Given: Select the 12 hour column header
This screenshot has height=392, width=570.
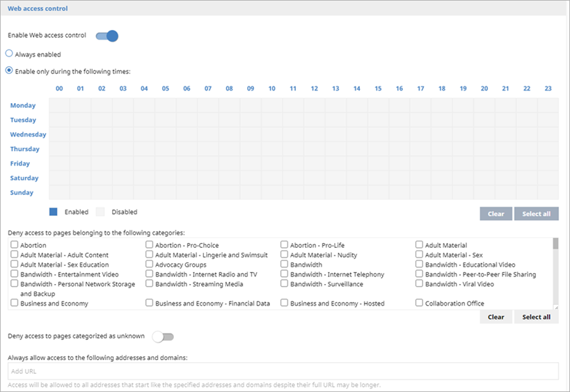Looking at the screenshot, I should (315, 88).
